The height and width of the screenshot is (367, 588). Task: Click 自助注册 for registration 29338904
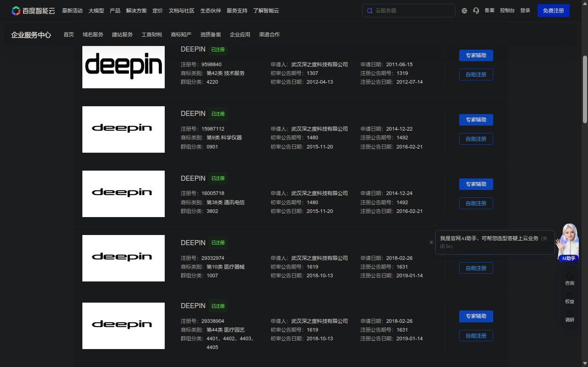[476, 336]
